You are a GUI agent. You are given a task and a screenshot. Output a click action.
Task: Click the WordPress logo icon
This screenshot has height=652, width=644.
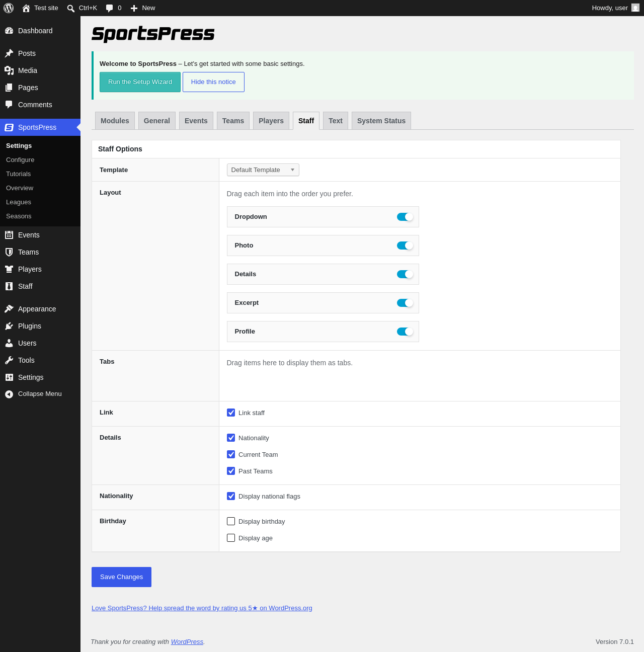point(9,8)
